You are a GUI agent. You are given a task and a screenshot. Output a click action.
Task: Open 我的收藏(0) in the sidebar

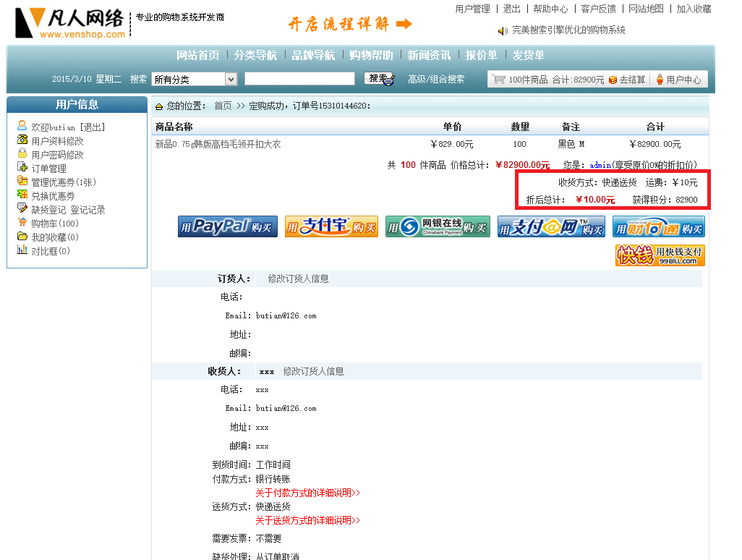point(55,237)
